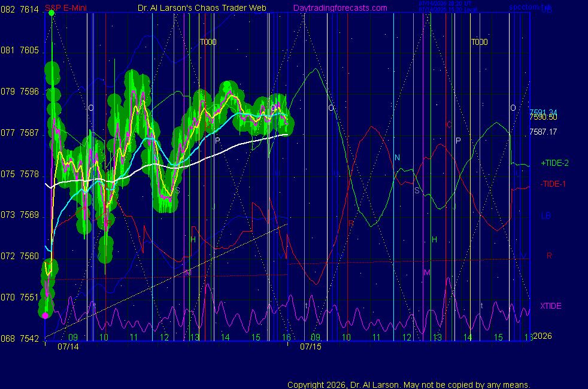Click the copyright notice text
The height and width of the screenshot is (389, 588).
pos(409,385)
